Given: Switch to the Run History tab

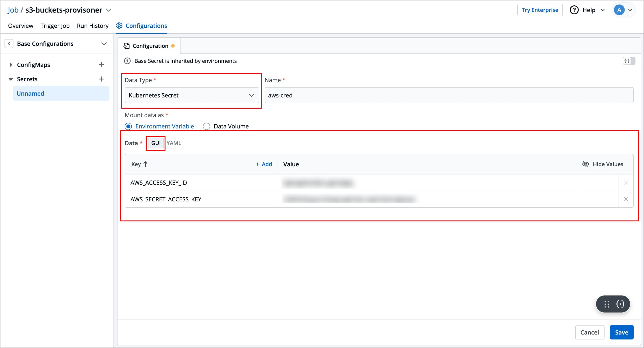Looking at the screenshot, I should [93, 26].
